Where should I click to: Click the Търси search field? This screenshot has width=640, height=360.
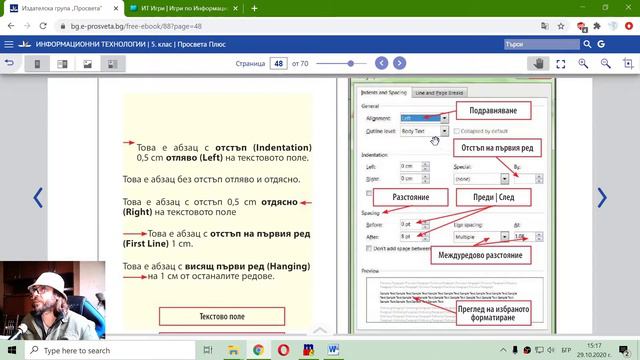click(542, 44)
